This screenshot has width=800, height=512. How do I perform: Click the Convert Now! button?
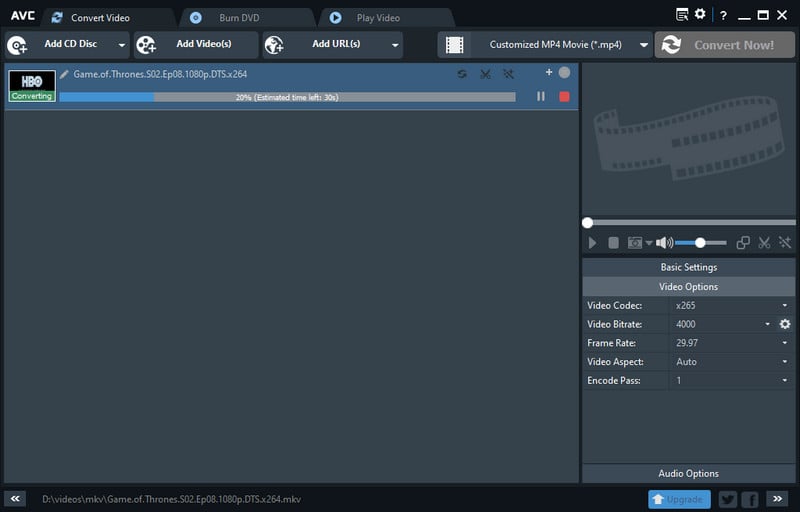coord(724,45)
